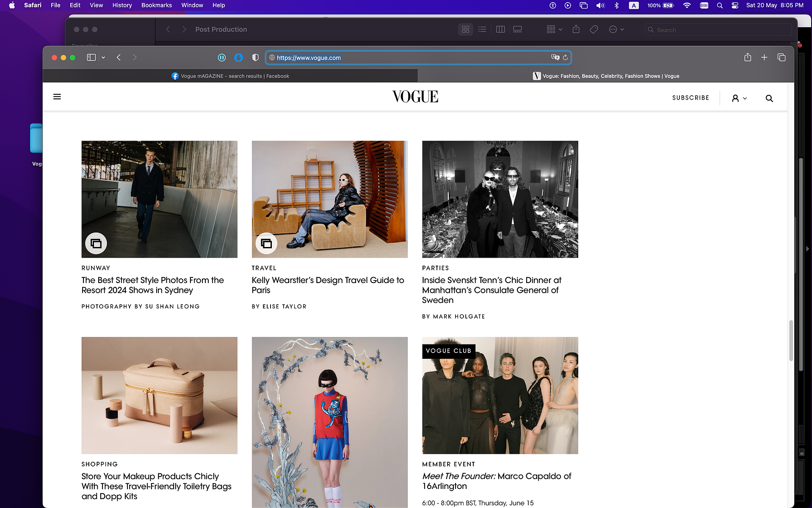Select the Vogue Fashion, Beauty tab
This screenshot has width=812, height=508.
(606, 76)
